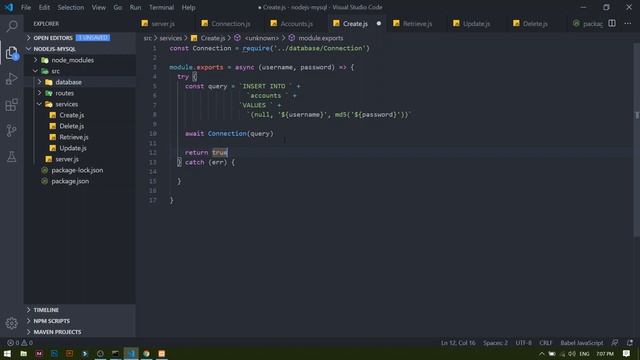
Task: Expand the database folder
Action: (80, 82)
